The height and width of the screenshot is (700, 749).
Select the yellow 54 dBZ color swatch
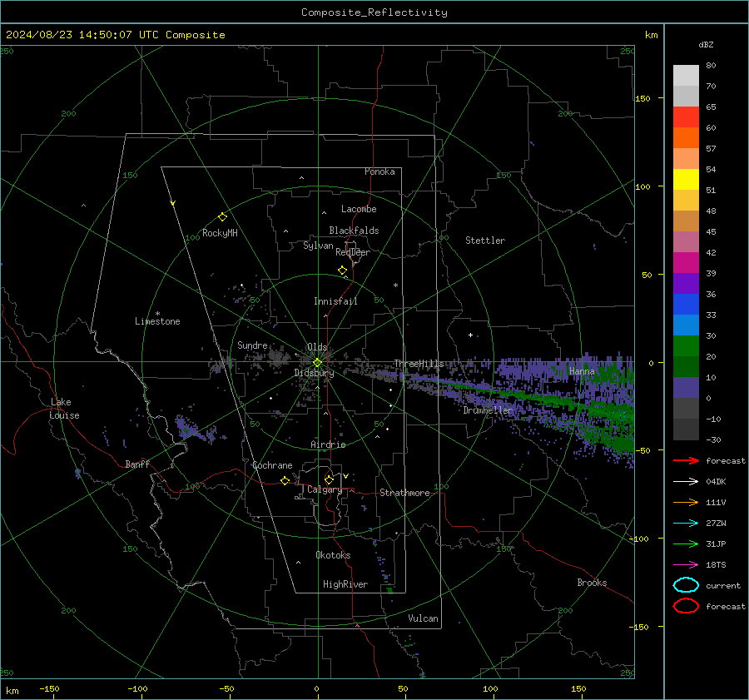point(686,180)
